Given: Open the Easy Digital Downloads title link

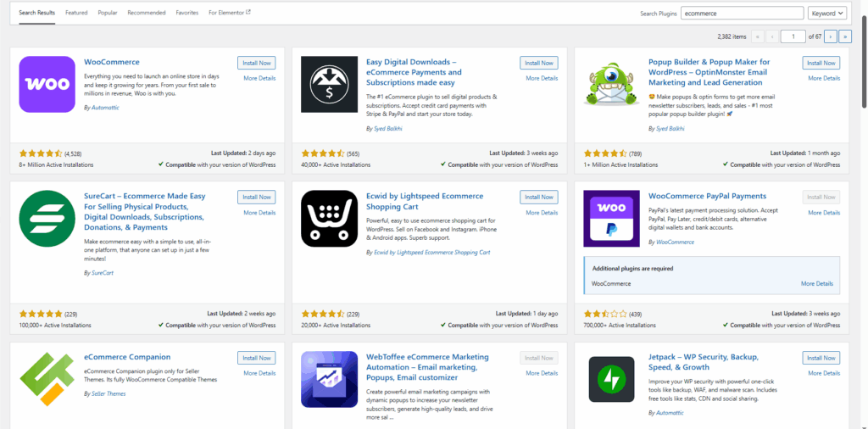Looking at the screenshot, I should point(415,73).
